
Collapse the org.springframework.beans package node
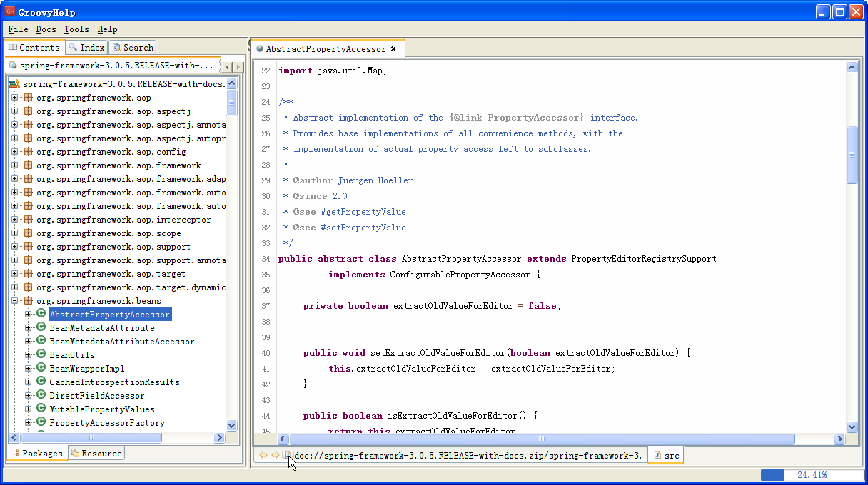(15, 301)
